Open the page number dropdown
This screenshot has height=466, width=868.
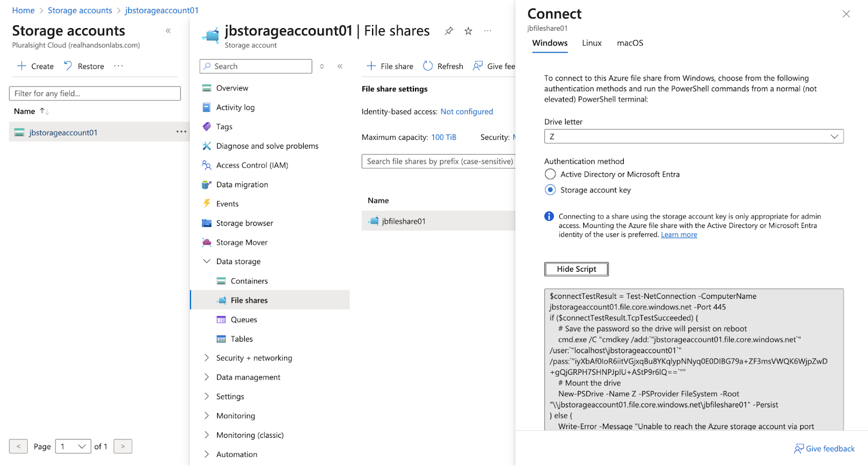(73, 446)
